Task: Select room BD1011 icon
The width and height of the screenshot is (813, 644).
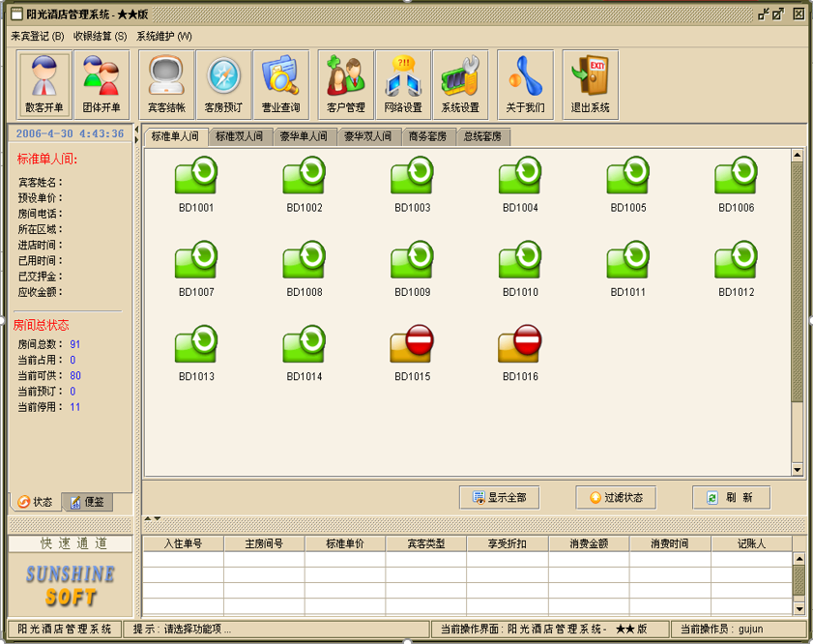Action: pyautogui.click(x=628, y=260)
